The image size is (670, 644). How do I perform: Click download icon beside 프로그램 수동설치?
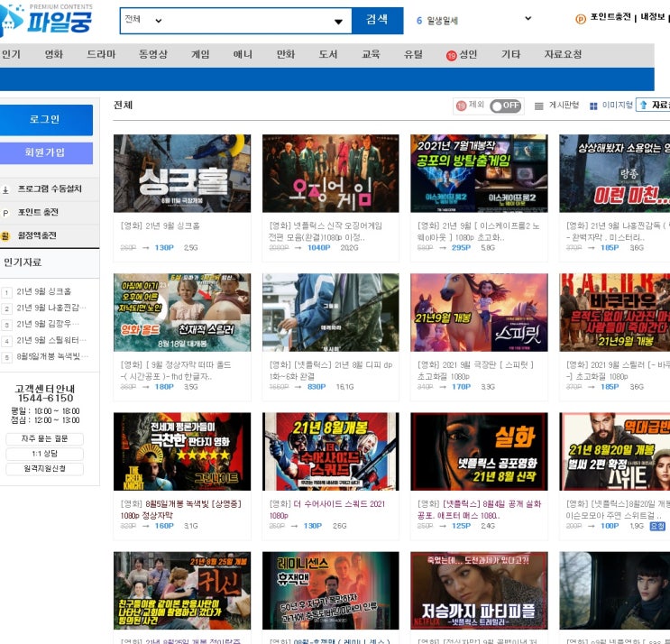5,189
